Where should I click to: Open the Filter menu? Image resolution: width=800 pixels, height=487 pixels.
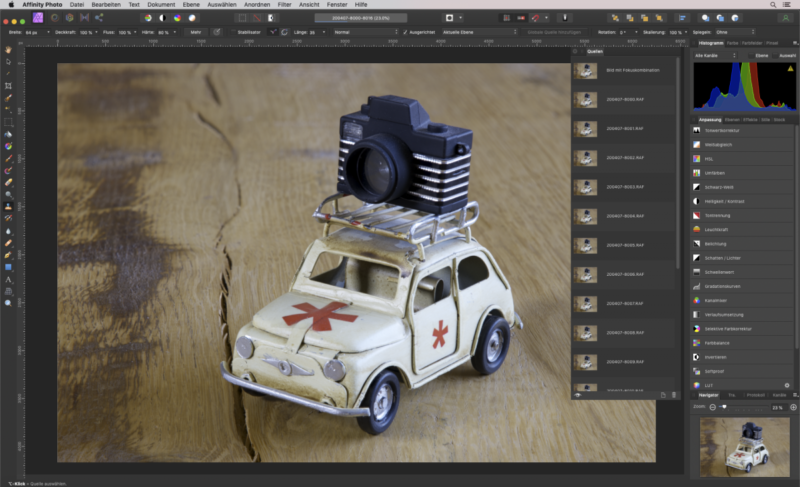pyautogui.click(x=284, y=5)
